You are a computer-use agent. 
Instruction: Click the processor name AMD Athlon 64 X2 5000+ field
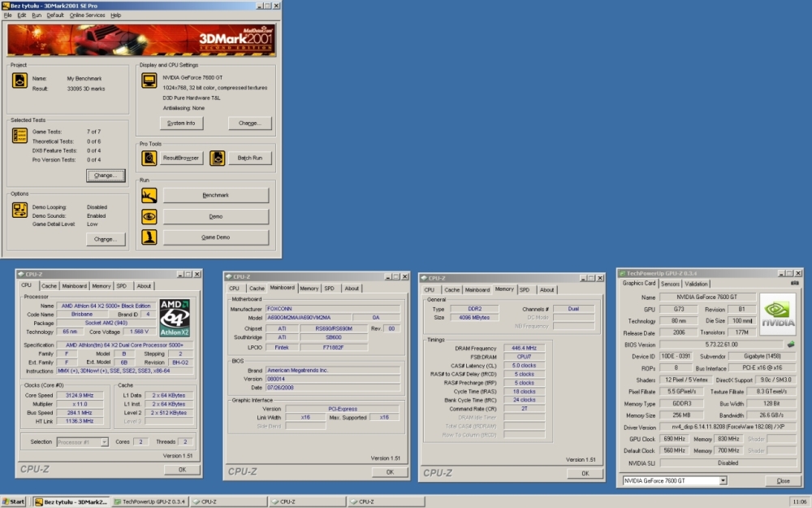coord(106,306)
